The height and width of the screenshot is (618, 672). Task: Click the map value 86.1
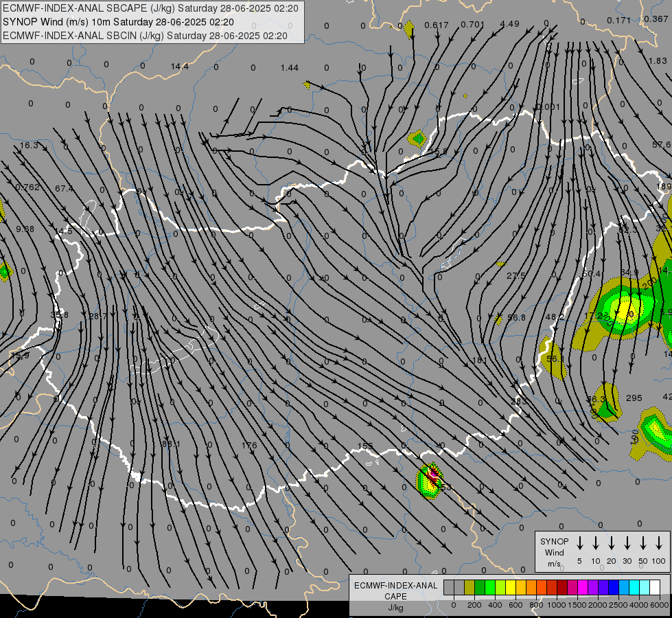(170, 444)
